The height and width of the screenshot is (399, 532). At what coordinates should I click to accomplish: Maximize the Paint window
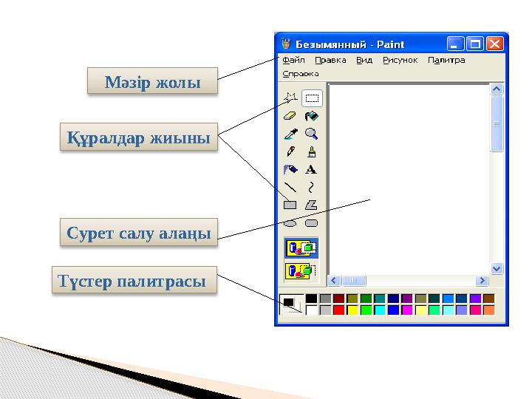(x=475, y=44)
